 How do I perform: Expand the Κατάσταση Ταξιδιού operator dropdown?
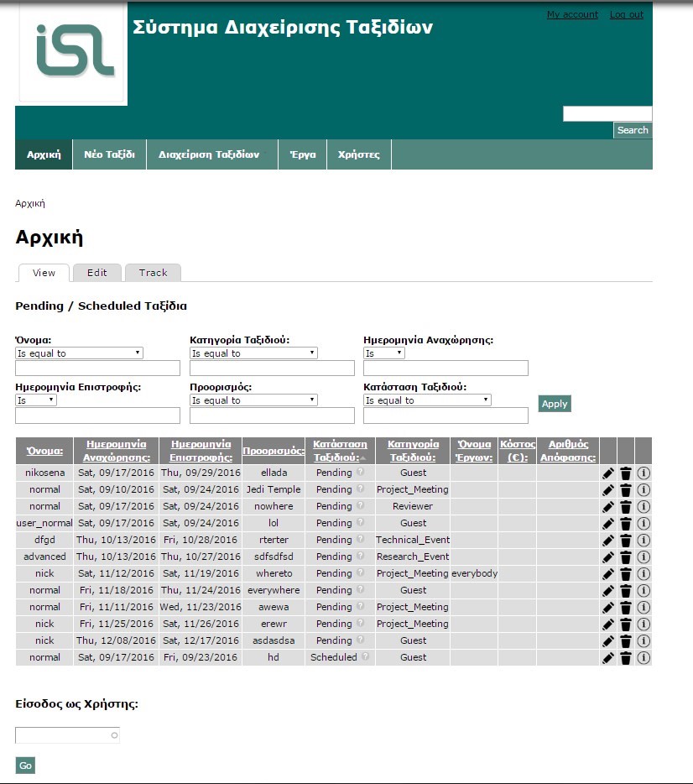pos(427,400)
